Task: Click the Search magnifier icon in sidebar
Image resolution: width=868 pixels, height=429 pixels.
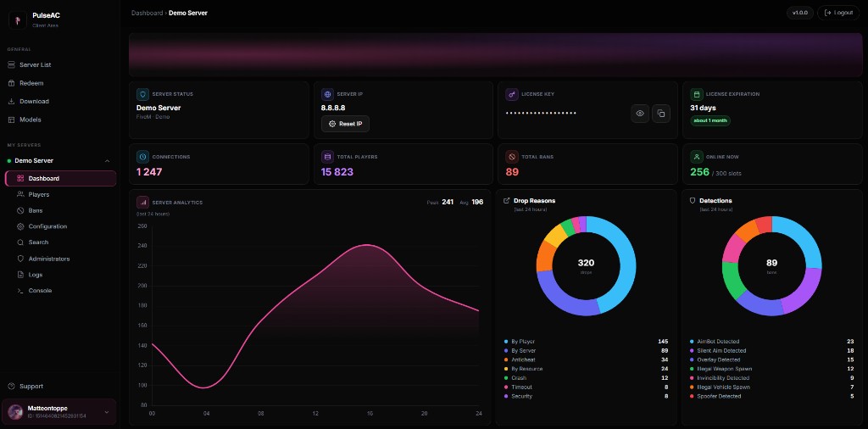Action: (x=20, y=242)
